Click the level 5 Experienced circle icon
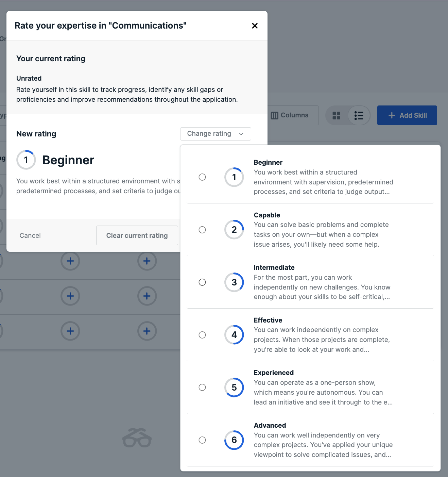Image resolution: width=448 pixels, height=477 pixels. tap(234, 387)
